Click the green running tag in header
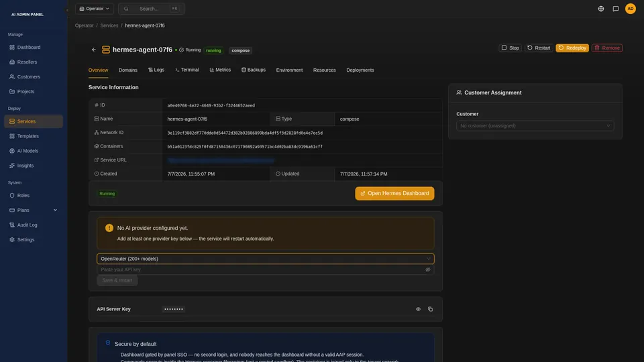This screenshot has height=362, width=644. click(213, 50)
